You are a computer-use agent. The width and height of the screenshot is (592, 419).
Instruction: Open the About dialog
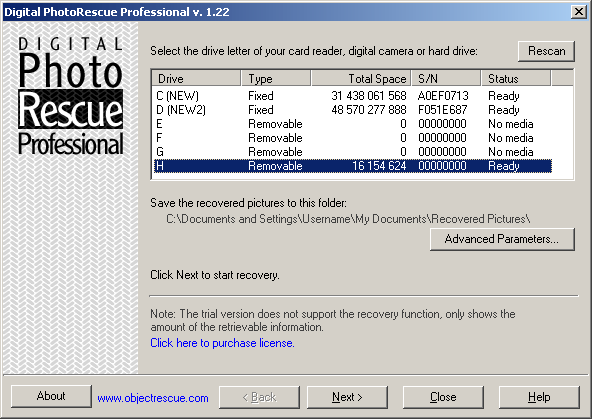click(x=51, y=396)
